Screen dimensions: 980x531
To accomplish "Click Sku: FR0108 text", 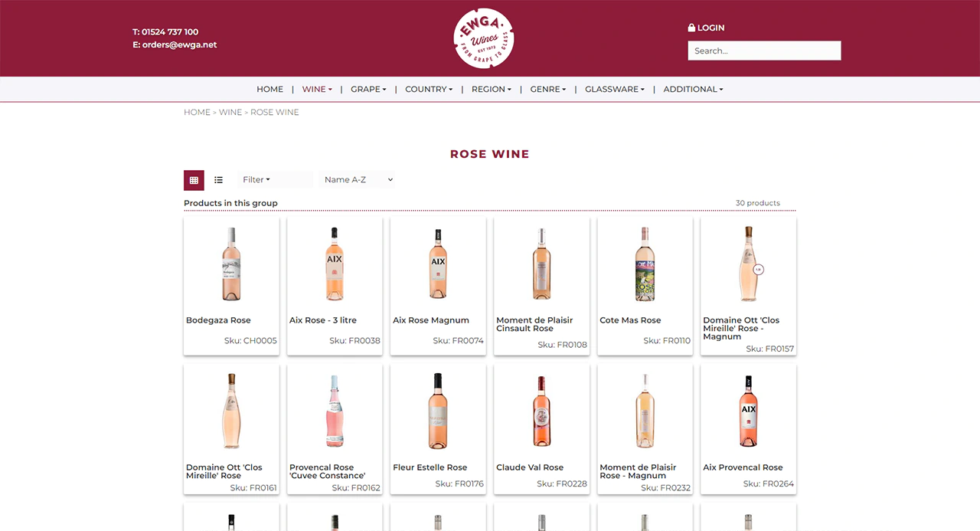I will [x=562, y=345].
